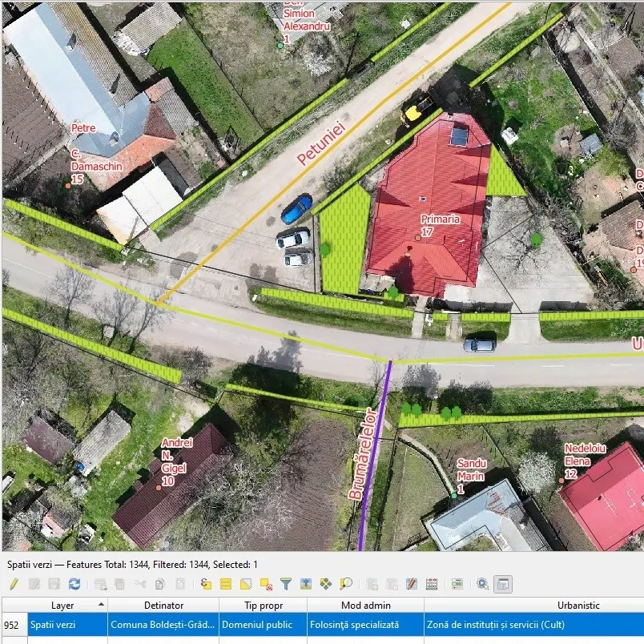Click the Urbanistic column header
The width and height of the screenshot is (644, 644).
point(578,606)
